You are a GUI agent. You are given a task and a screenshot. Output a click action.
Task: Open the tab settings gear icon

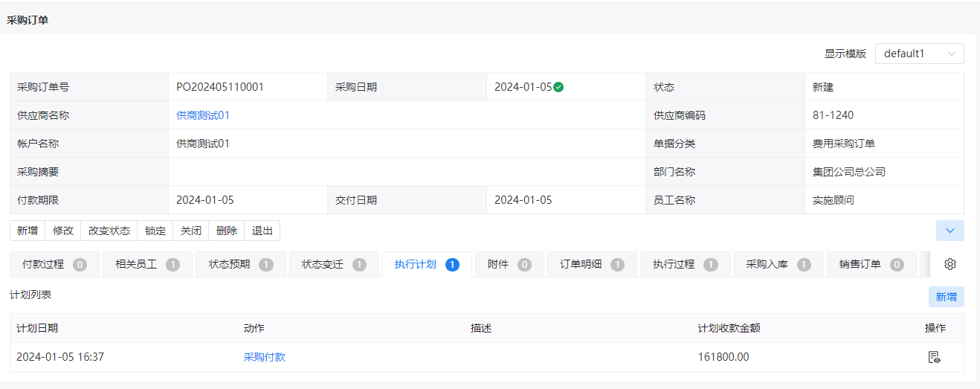950,264
